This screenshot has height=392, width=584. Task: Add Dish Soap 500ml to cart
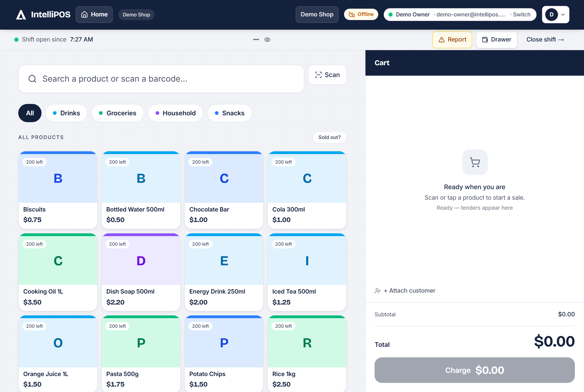(141, 272)
